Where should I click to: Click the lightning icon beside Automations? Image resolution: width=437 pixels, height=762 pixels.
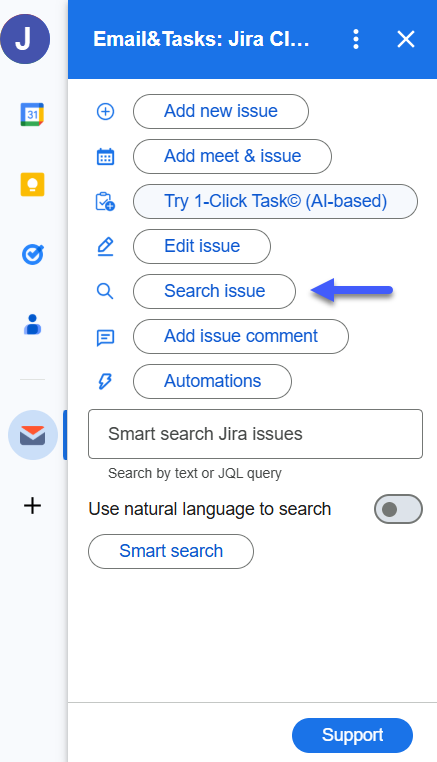click(105, 381)
